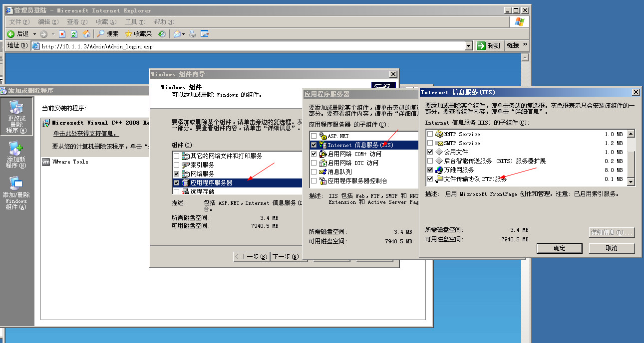Check 后台智能传送服务 (BITS) checkbox
This screenshot has height=343, width=644.
click(430, 161)
